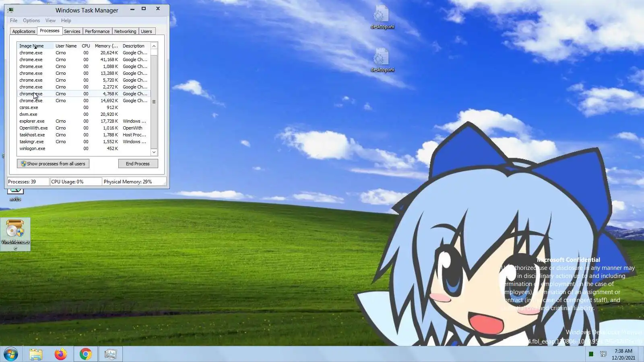Select the csrss.exe process
Image resolution: width=644 pixels, height=362 pixels.
(84, 107)
